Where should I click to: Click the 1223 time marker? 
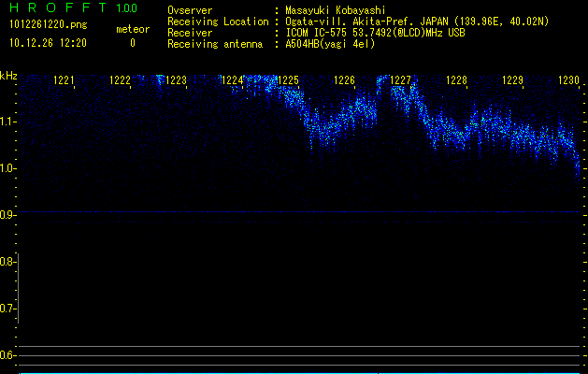176,80
